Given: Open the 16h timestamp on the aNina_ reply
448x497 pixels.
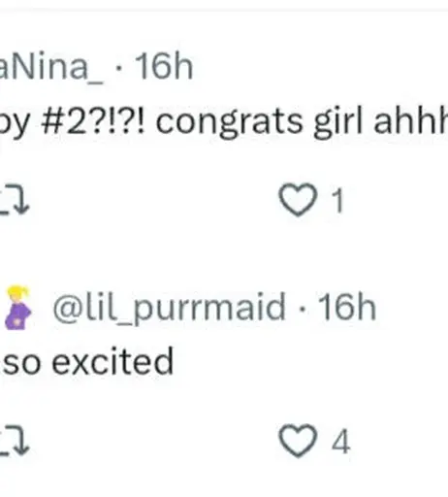Looking at the screenshot, I should [164, 66].
